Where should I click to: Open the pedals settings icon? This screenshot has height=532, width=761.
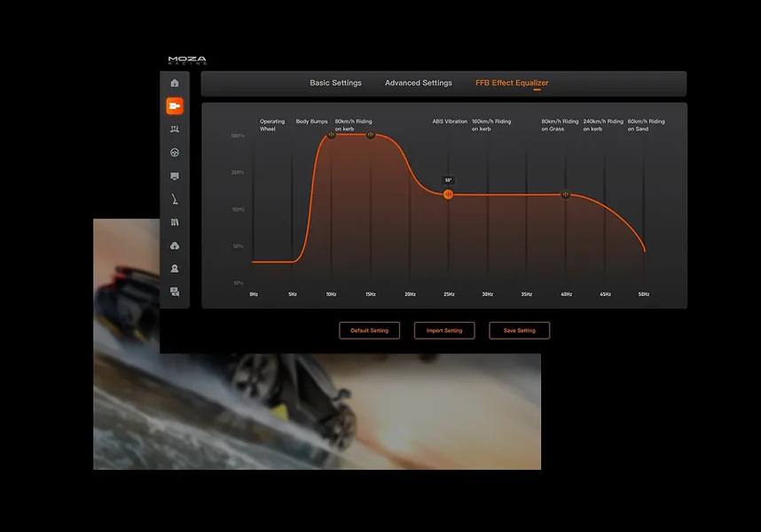(175, 129)
